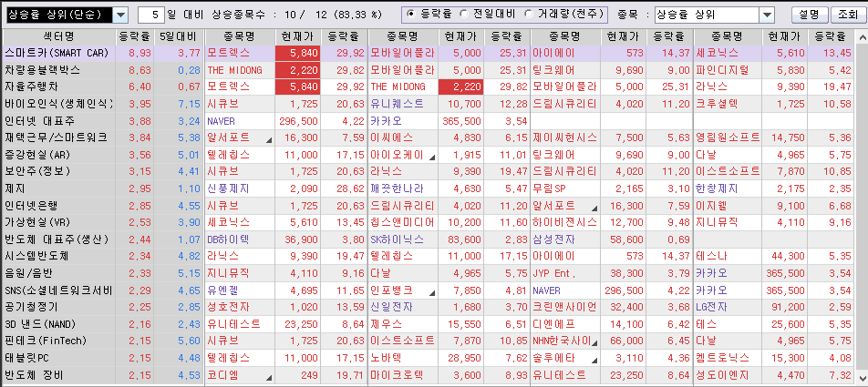Select the 전일대비 radio button
The height and width of the screenshot is (387, 868).
click(x=464, y=15)
